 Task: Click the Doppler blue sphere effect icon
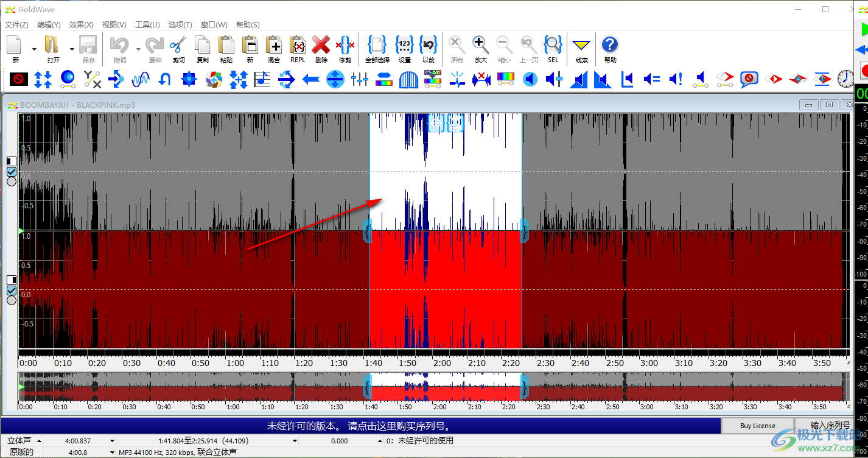(x=68, y=79)
